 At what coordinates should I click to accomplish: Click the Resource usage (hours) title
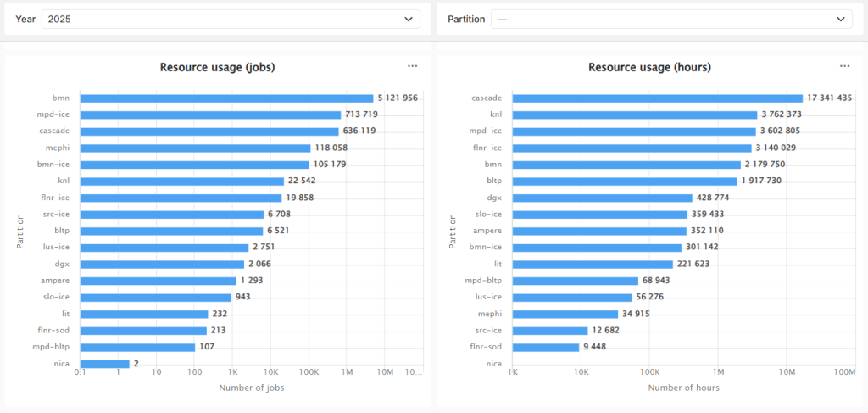649,67
